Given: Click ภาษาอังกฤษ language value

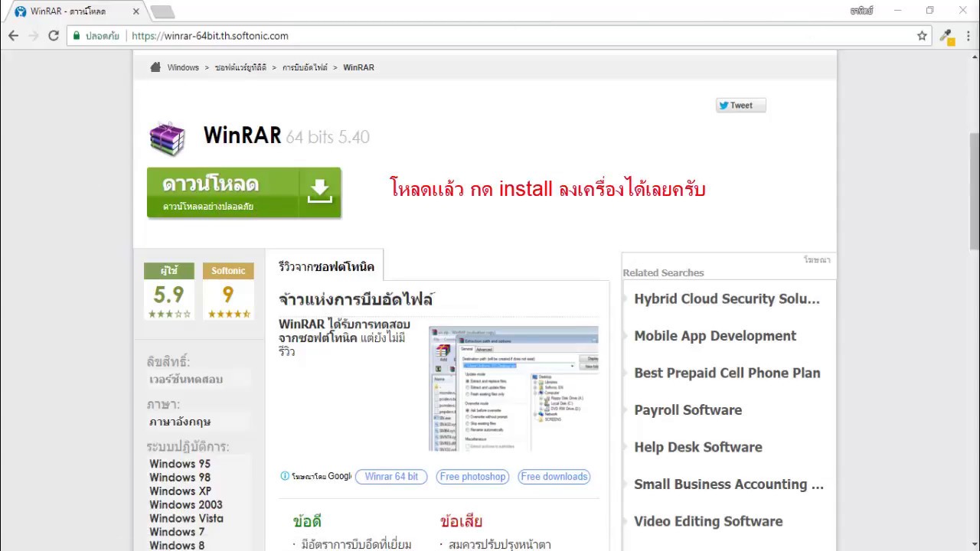Looking at the screenshot, I should pyautogui.click(x=180, y=422).
